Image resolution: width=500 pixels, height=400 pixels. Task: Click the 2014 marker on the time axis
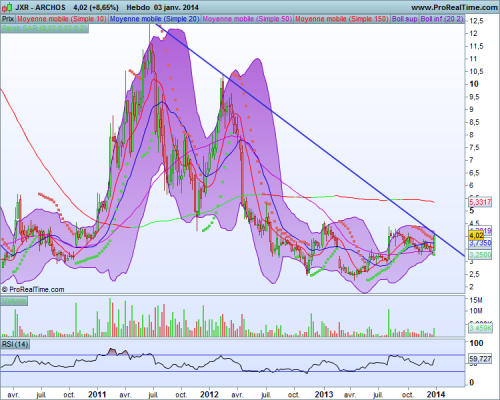(x=435, y=395)
